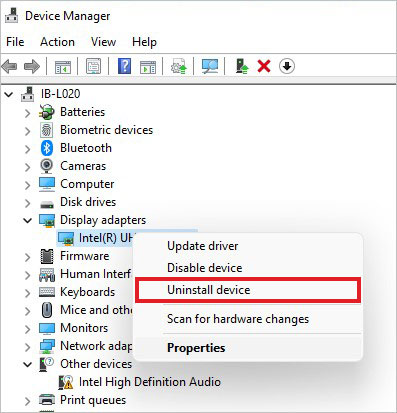The width and height of the screenshot is (397, 413).
Task: Select the Cameras label text
Action: point(83,166)
